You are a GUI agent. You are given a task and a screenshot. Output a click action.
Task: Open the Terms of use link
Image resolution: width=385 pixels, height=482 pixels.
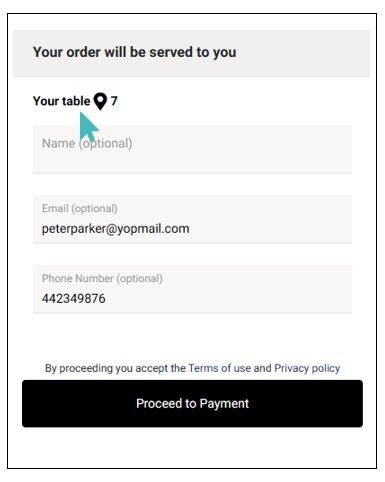[219, 368]
